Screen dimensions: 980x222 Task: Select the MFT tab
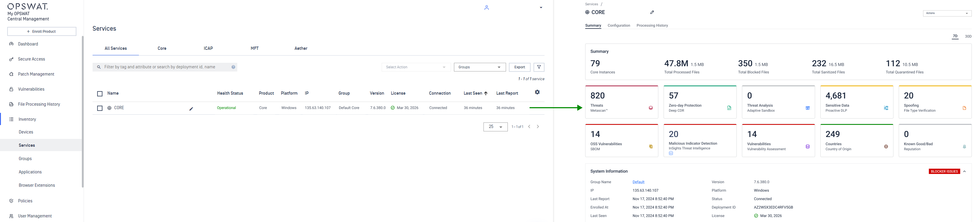pyautogui.click(x=254, y=48)
